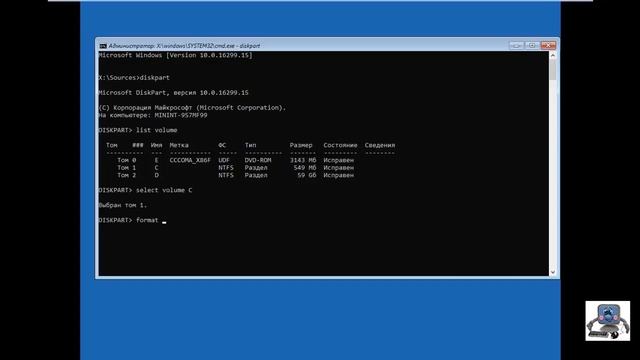The width and height of the screenshot is (640, 360).
Task: Click the 'Метка' column header
Action: (x=179, y=145)
